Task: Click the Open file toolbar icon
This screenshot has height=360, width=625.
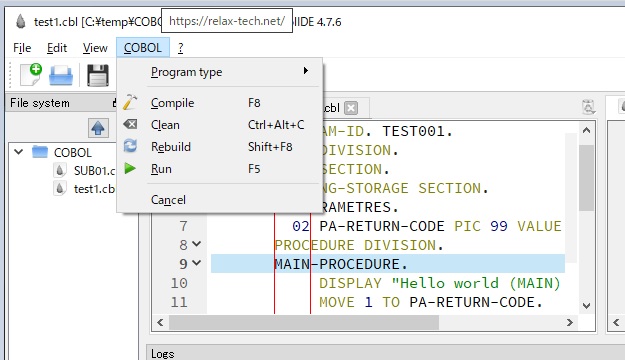Action: click(61, 75)
